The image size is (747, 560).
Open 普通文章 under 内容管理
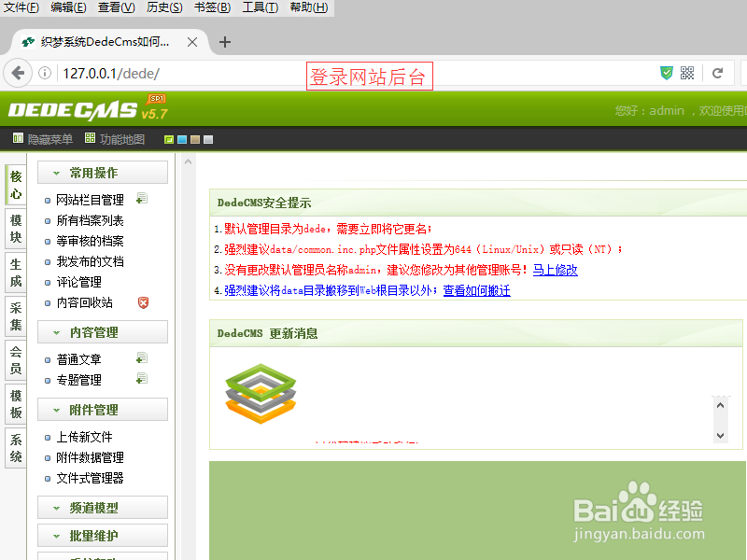click(79, 359)
